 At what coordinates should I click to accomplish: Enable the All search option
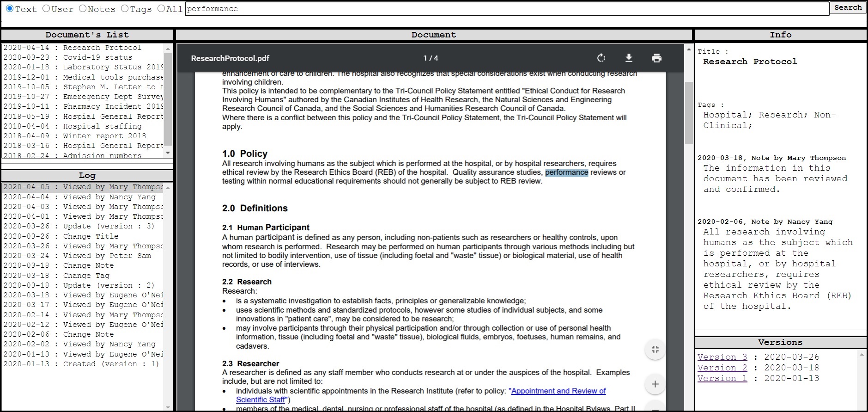[161, 8]
